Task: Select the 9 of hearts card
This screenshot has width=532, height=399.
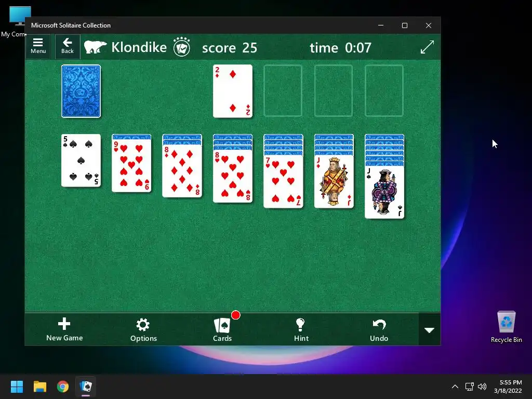Action: [x=131, y=166]
